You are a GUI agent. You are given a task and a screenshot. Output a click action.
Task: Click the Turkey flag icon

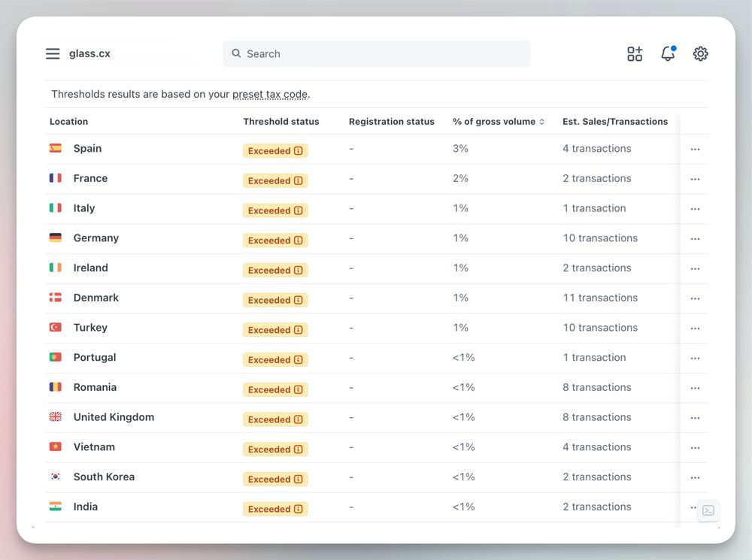coord(56,328)
